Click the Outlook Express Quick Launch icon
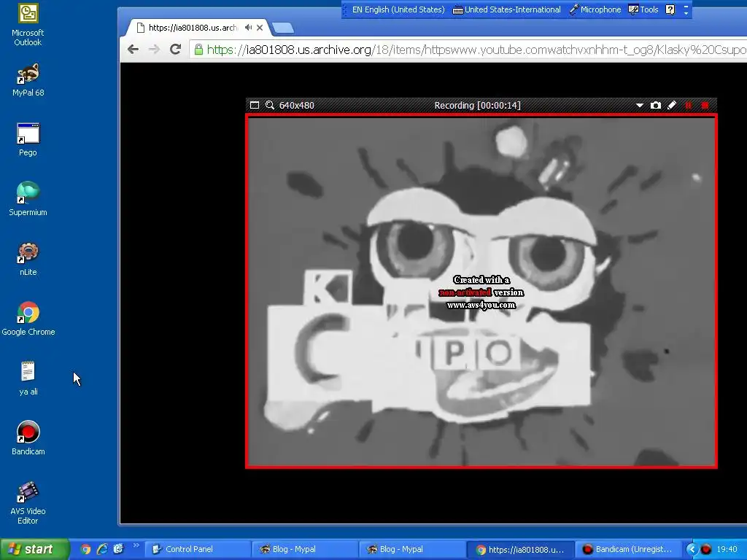 [118, 549]
